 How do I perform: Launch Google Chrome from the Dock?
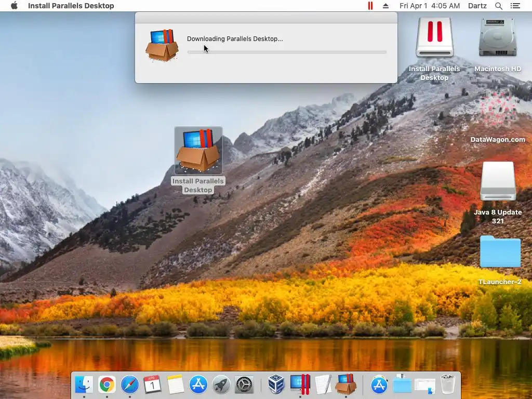107,384
